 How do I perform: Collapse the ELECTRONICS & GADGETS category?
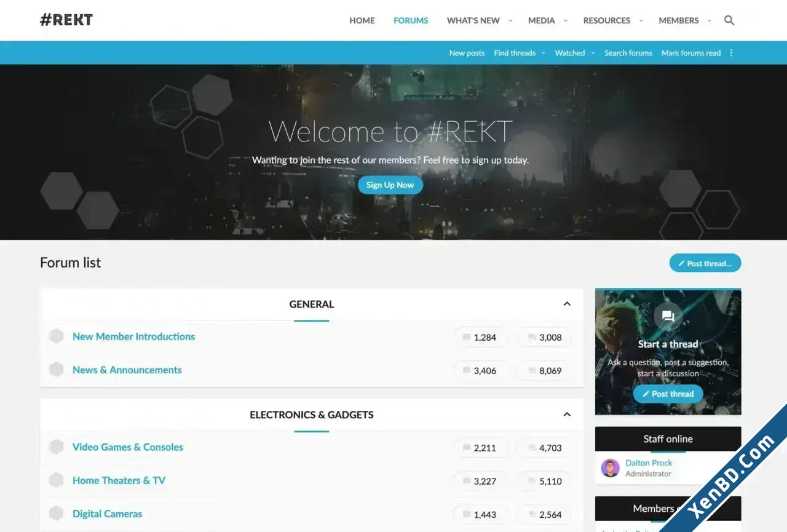click(x=567, y=415)
